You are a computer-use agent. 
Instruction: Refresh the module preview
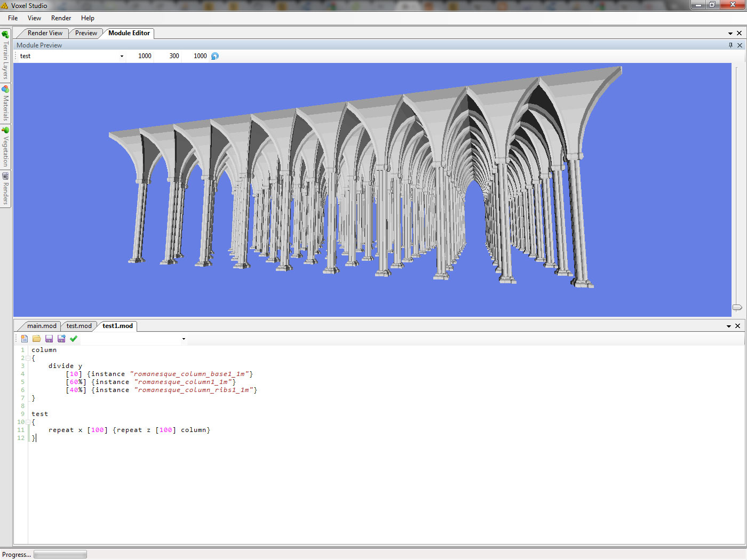tap(215, 56)
